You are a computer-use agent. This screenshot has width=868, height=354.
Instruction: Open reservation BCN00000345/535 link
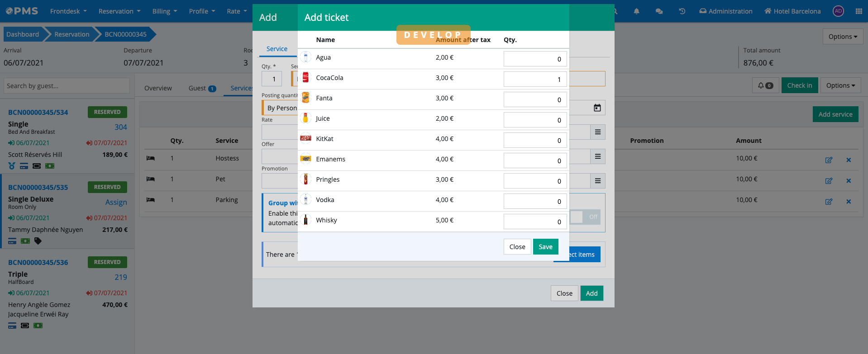pos(38,187)
